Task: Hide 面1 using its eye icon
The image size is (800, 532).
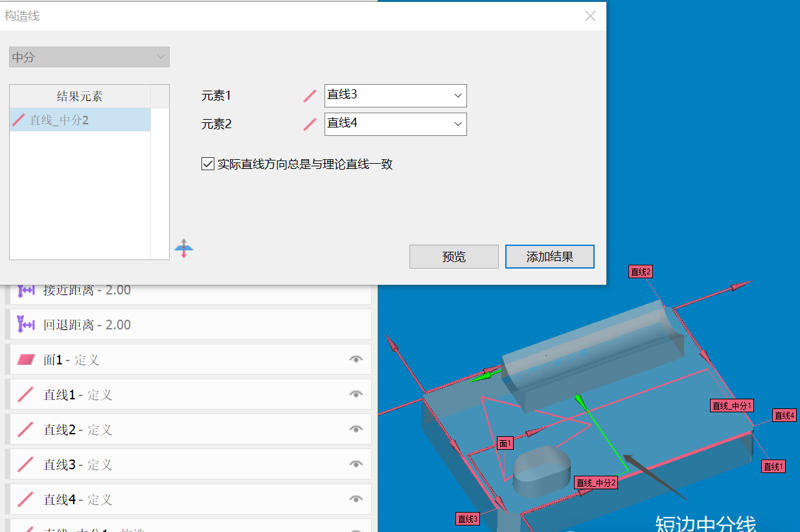Action: pyautogui.click(x=355, y=359)
